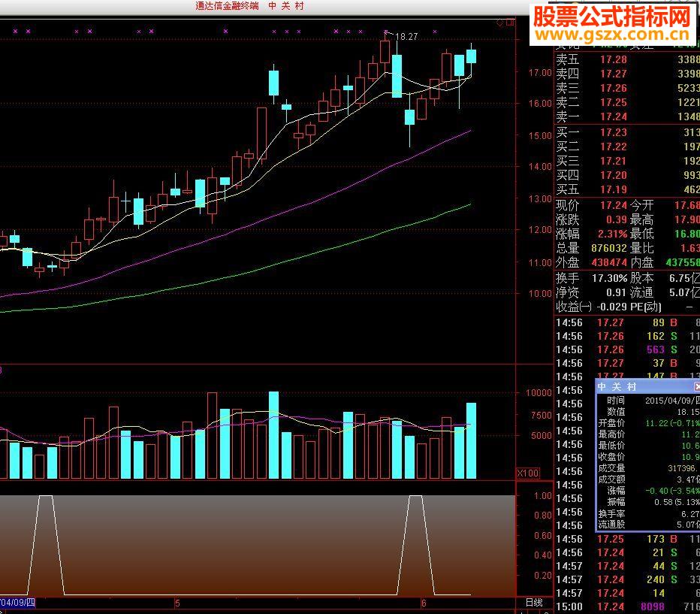Image resolution: width=700 pixels, height=614 pixels.
Task: Click the 18.27 high price label
Action: pos(406,37)
